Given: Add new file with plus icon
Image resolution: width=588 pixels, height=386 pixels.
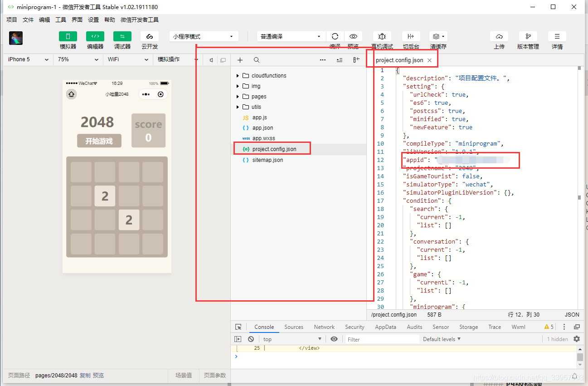Looking at the screenshot, I should pyautogui.click(x=240, y=60).
